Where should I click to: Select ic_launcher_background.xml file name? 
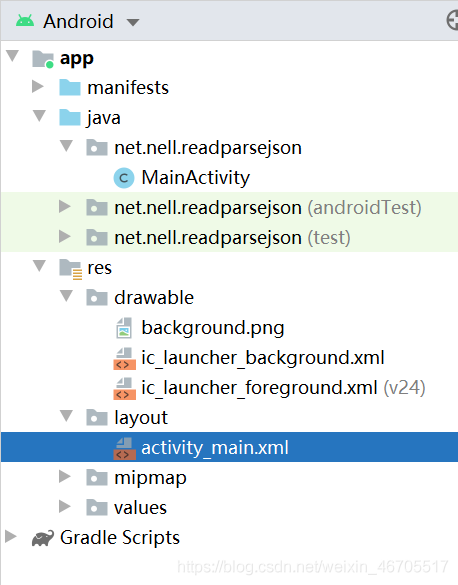point(263,358)
